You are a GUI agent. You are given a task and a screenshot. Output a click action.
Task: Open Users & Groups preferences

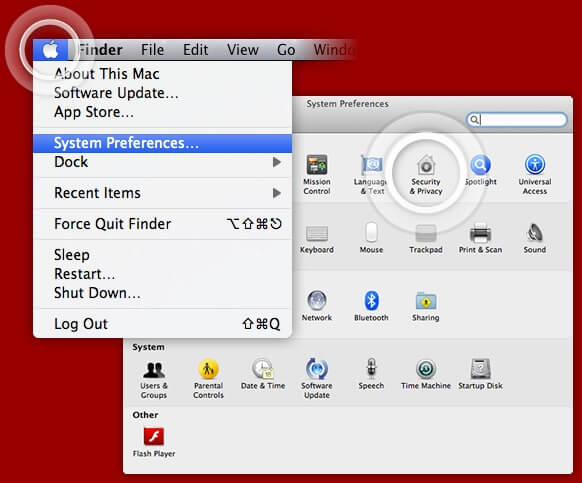click(154, 379)
